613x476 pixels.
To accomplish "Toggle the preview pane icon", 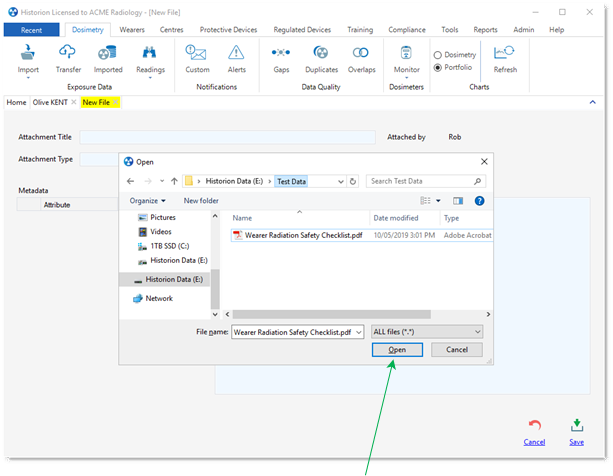I will pos(458,201).
